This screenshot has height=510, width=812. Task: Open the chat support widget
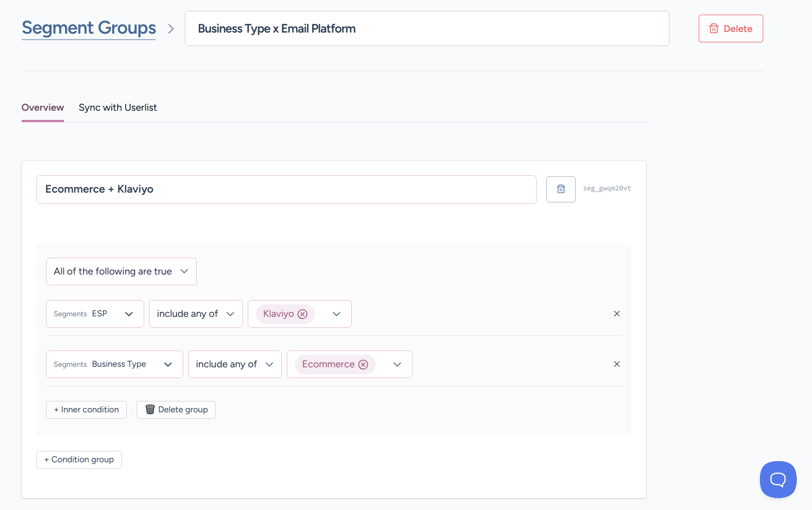[778, 479]
